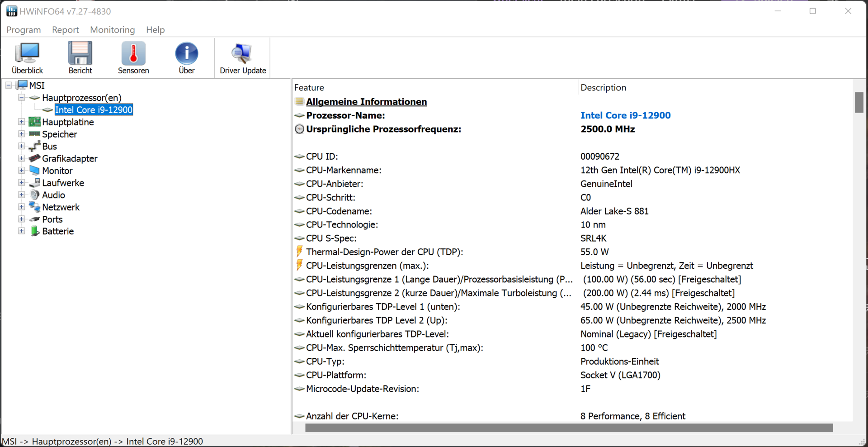Collapse the MSI root node
Image resolution: width=868 pixels, height=447 pixels.
click(9, 85)
